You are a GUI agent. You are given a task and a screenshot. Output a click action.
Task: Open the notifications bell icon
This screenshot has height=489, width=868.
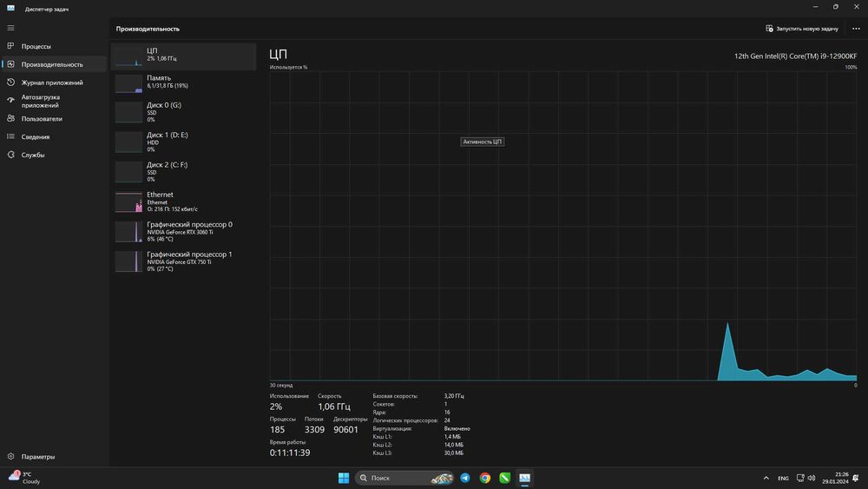(856, 478)
